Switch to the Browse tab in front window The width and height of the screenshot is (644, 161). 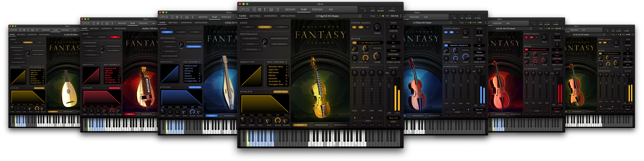(x=290, y=9)
